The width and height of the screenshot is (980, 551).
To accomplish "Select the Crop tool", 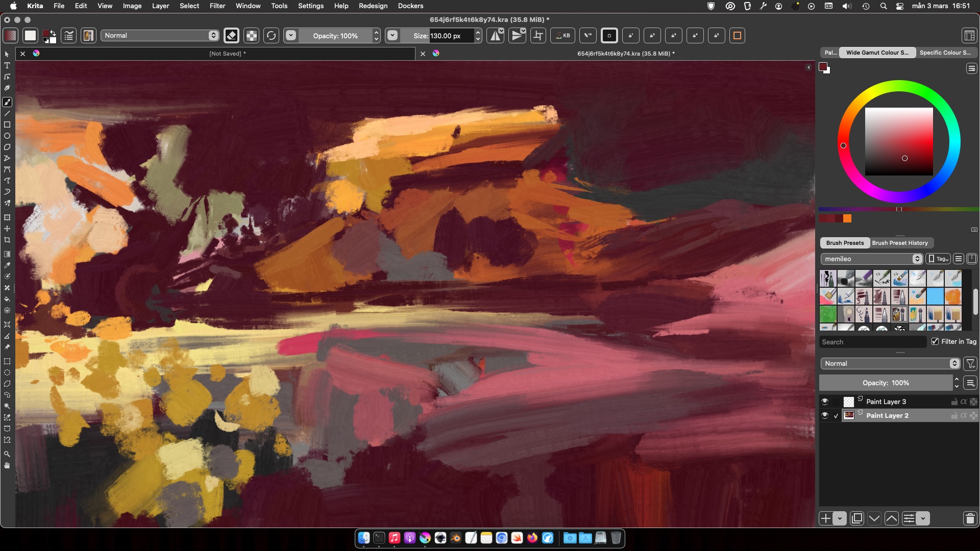I will [x=7, y=240].
